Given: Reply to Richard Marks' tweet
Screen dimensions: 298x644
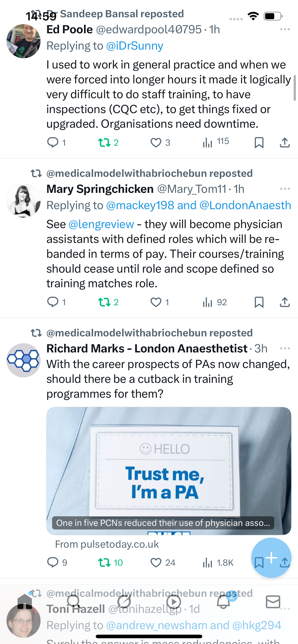Looking at the screenshot, I should [53, 563].
